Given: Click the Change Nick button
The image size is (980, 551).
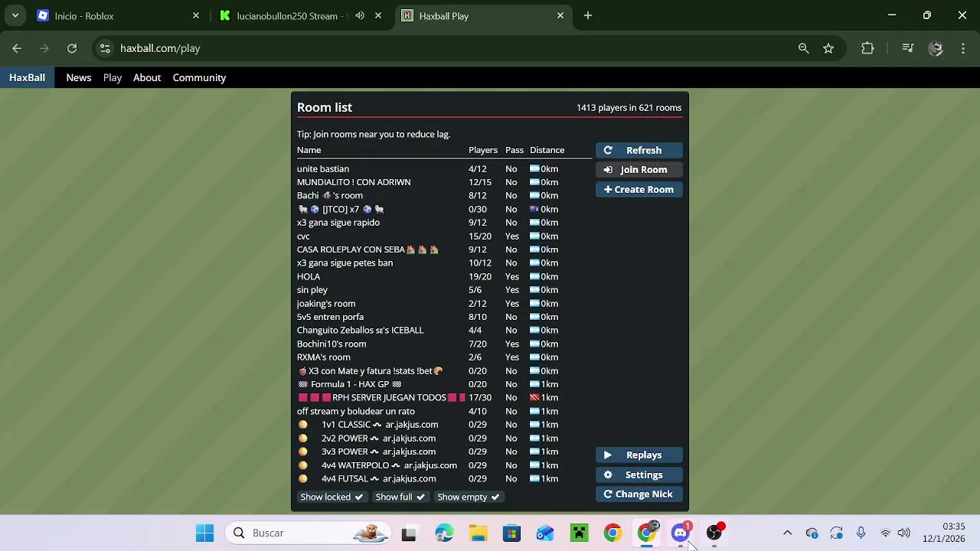Looking at the screenshot, I should (x=639, y=494).
